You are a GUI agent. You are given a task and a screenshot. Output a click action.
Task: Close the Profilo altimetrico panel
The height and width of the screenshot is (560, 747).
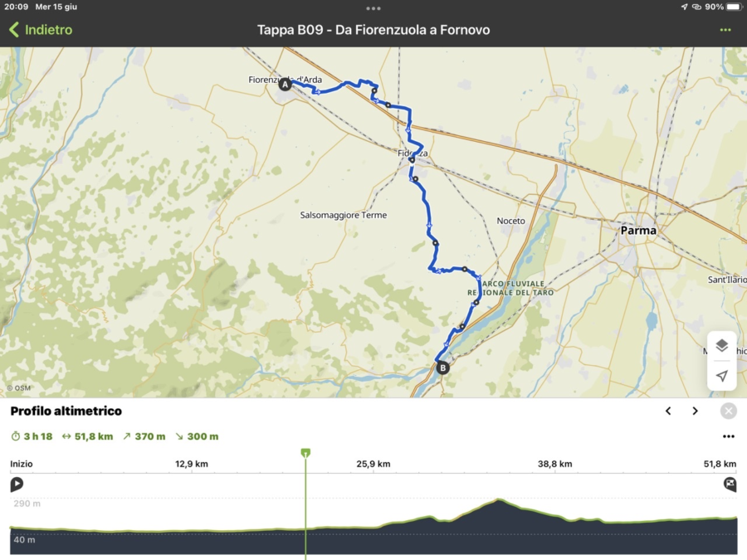pyautogui.click(x=728, y=411)
